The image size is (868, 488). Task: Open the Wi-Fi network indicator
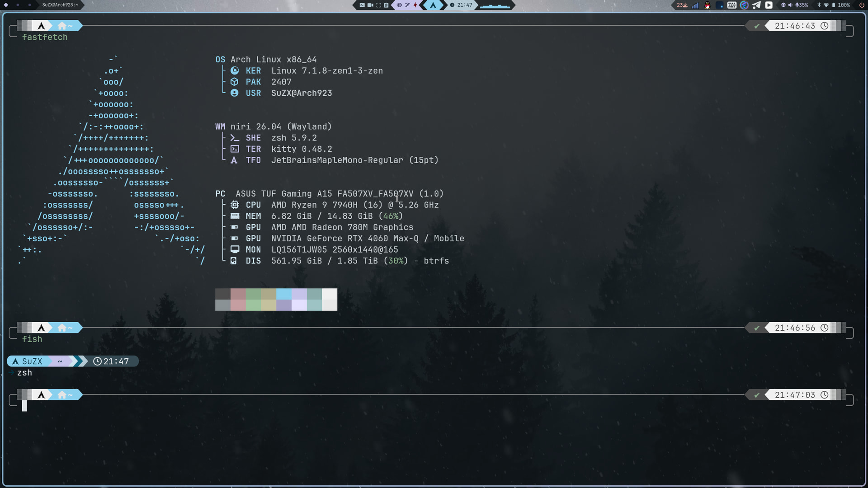826,5
